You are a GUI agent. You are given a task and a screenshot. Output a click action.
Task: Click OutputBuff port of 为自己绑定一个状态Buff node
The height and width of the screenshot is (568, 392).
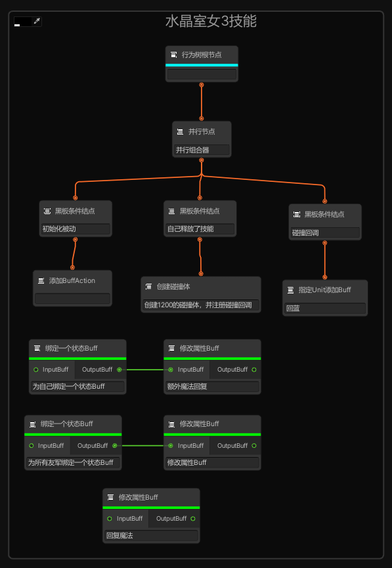pyautogui.click(x=120, y=370)
